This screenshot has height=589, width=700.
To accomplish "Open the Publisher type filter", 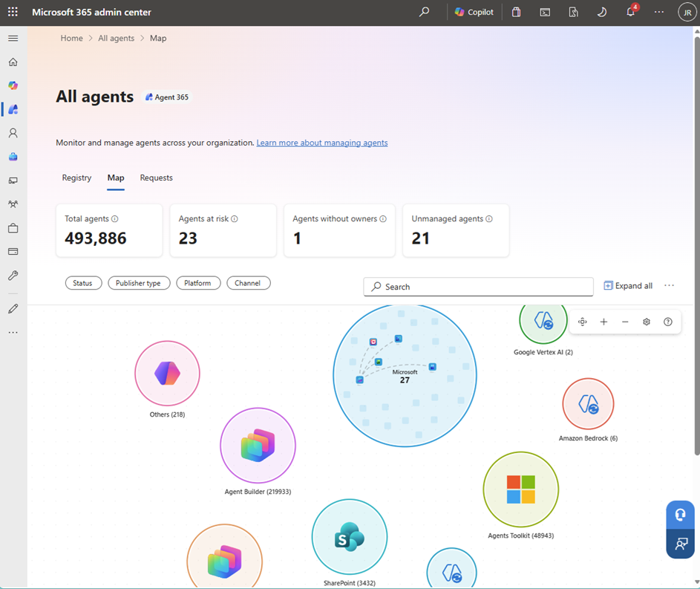I will click(x=139, y=283).
